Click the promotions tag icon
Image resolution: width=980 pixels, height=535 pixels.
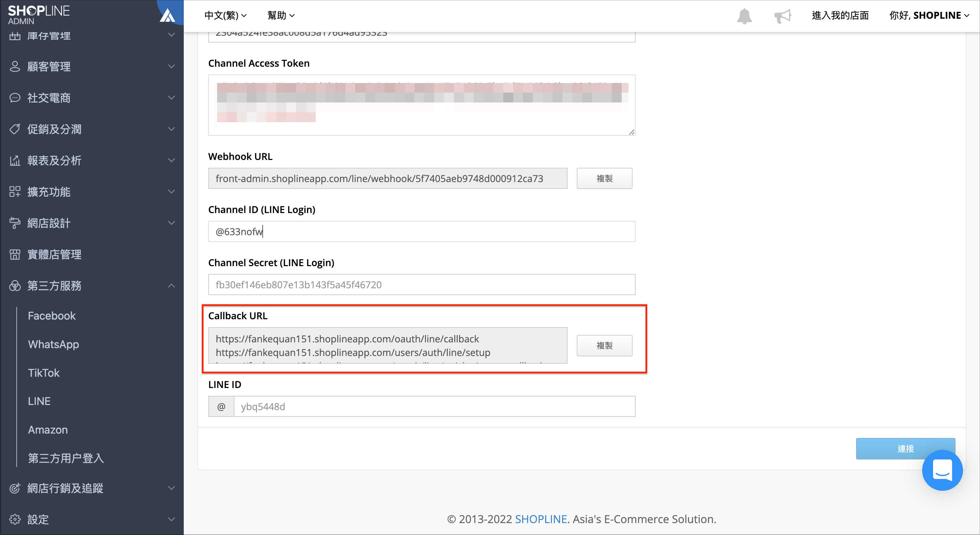coord(15,129)
